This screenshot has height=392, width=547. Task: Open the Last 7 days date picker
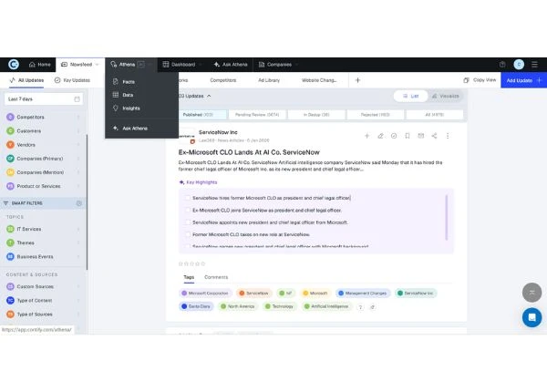[x=44, y=99]
